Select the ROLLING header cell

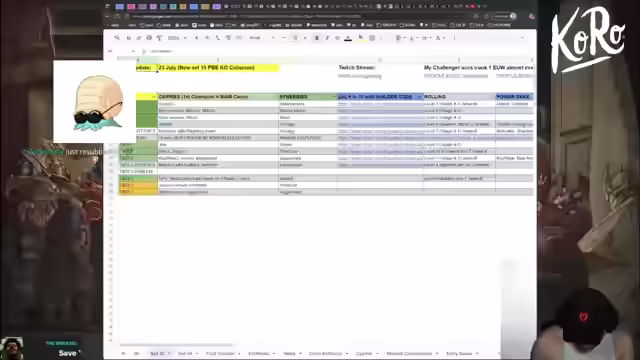pyautogui.click(x=460, y=97)
